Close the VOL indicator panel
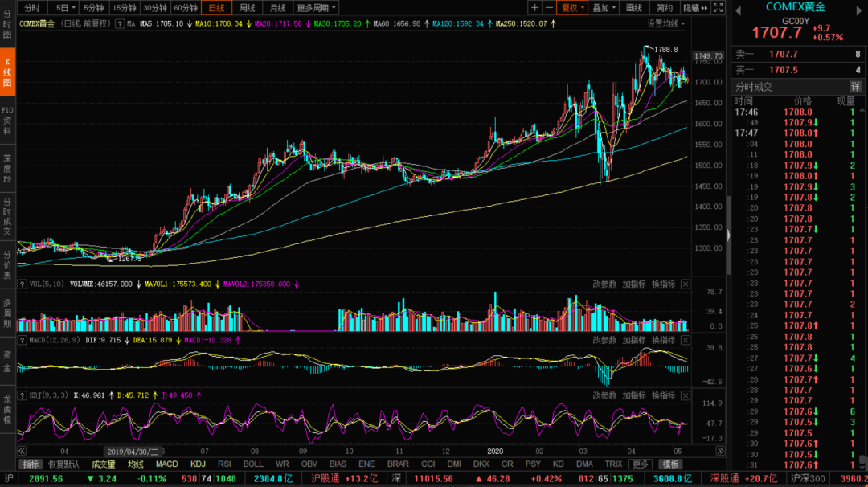The width and height of the screenshot is (868, 487). click(686, 284)
